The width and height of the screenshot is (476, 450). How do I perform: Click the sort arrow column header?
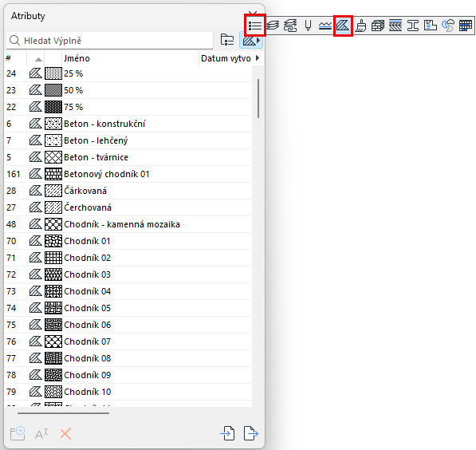click(36, 58)
